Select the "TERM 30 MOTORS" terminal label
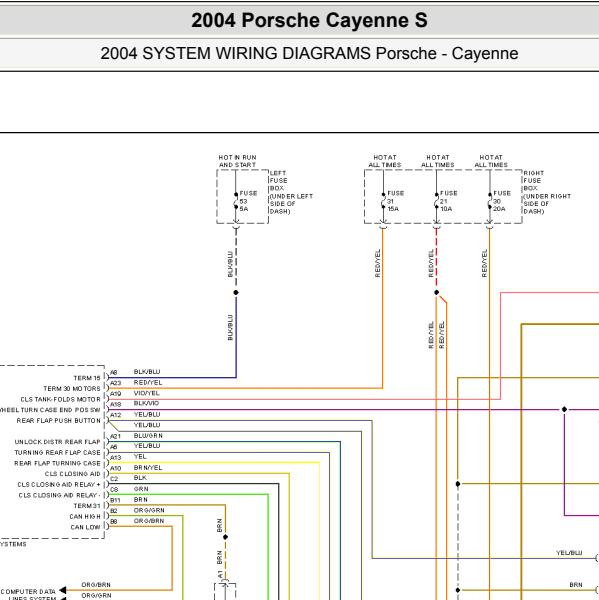 [72, 389]
